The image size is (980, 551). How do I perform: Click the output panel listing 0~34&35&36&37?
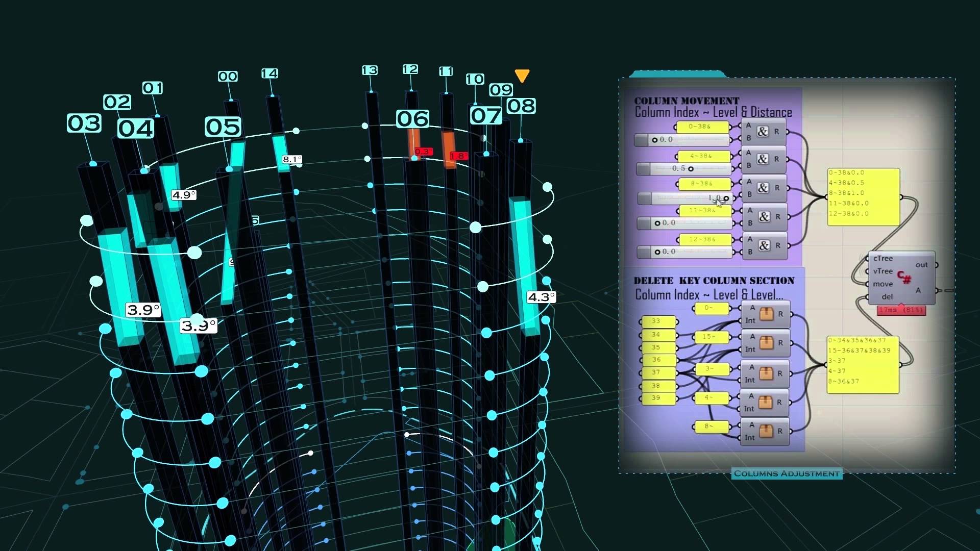(863, 364)
